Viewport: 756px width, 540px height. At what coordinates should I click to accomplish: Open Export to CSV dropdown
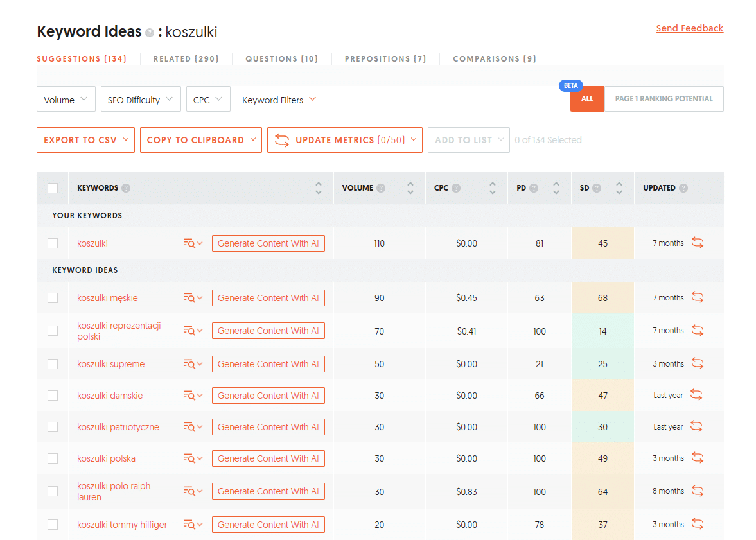[x=86, y=140]
